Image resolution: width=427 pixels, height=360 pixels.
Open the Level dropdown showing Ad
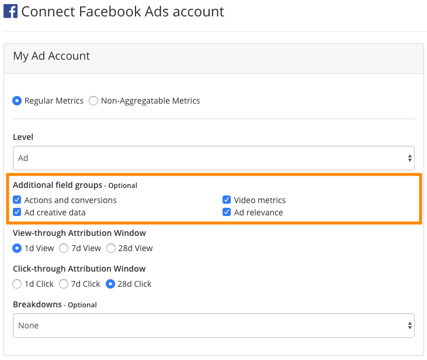pos(214,158)
